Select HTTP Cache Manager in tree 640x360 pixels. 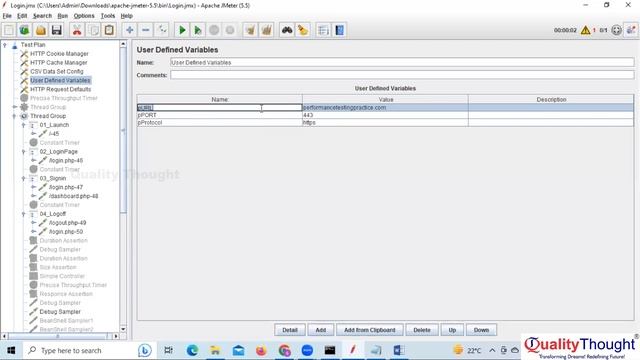pos(59,62)
